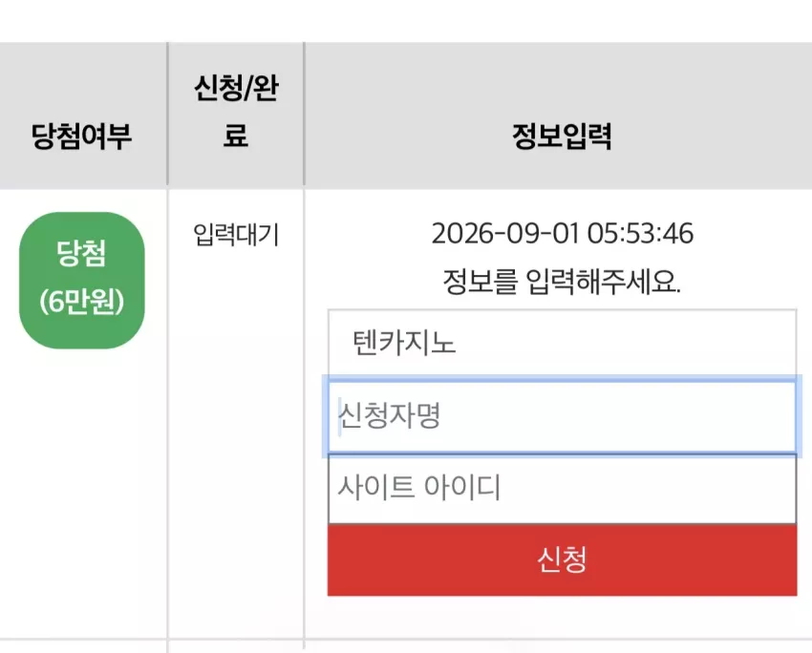
Task: Click the 당첨 word in green badge
Action: coord(82,254)
